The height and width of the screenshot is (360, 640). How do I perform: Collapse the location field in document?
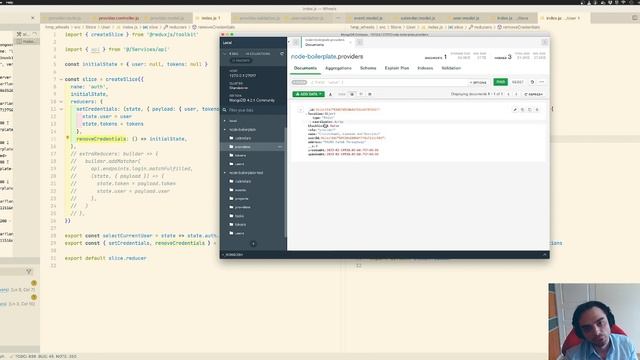tap(307, 114)
